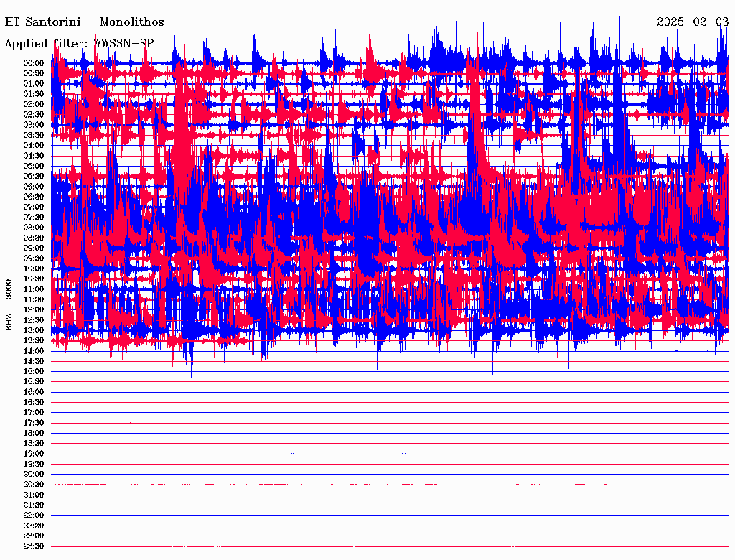Select the 12:30 time label

34,320
